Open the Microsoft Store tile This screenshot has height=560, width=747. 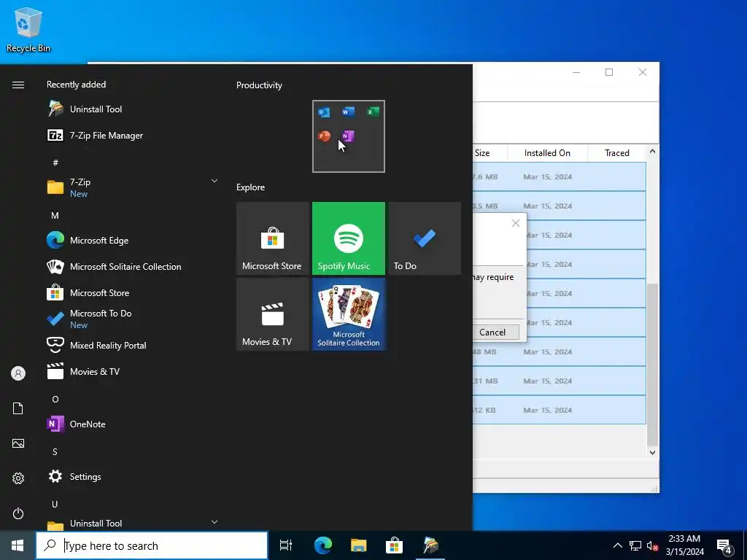(273, 238)
